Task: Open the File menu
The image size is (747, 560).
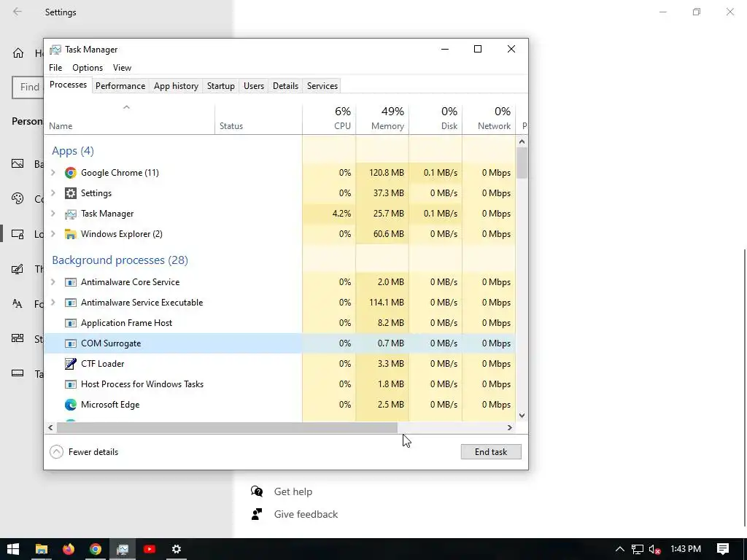Action: click(x=55, y=68)
